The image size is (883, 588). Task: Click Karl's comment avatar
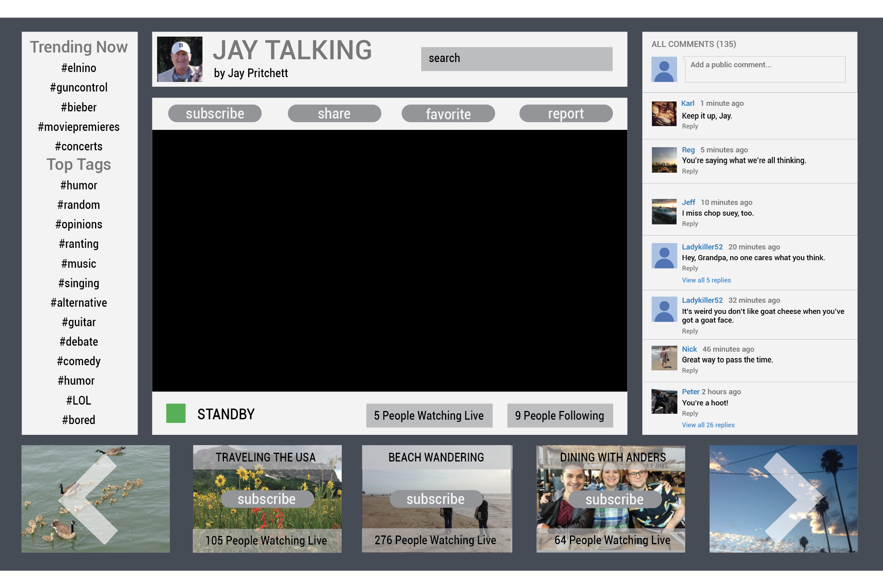664,114
